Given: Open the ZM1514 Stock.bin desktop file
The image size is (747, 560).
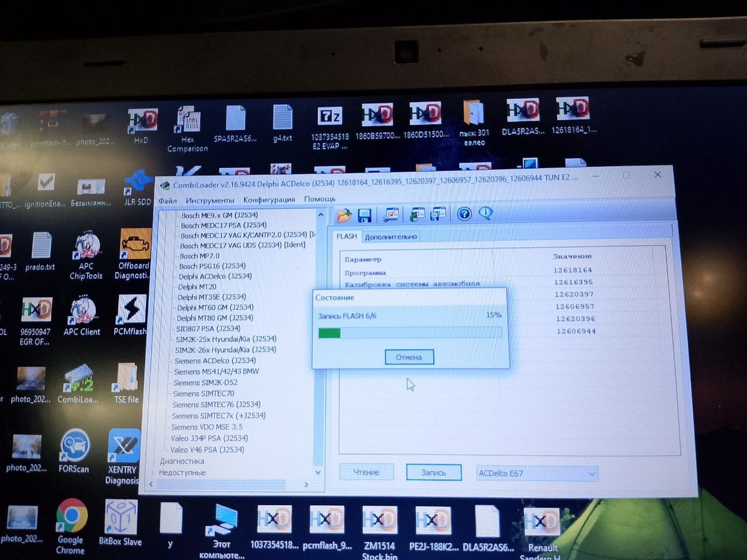Looking at the screenshot, I should tap(380, 531).
